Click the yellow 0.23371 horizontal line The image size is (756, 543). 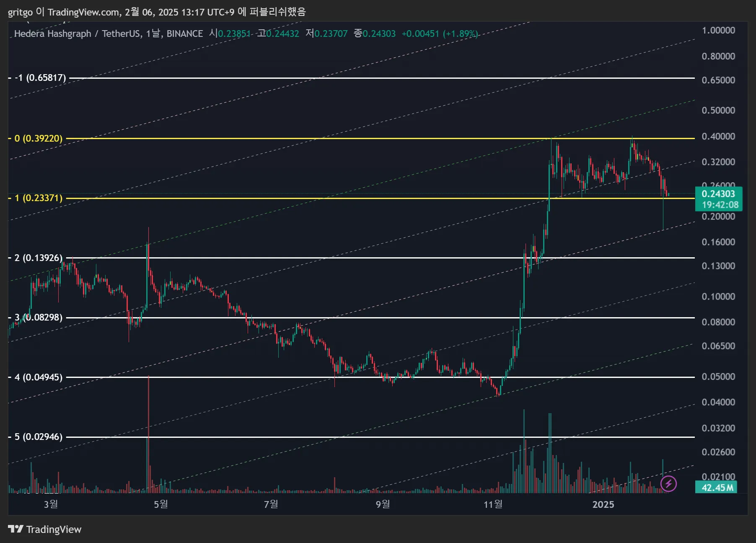[x=380, y=198]
